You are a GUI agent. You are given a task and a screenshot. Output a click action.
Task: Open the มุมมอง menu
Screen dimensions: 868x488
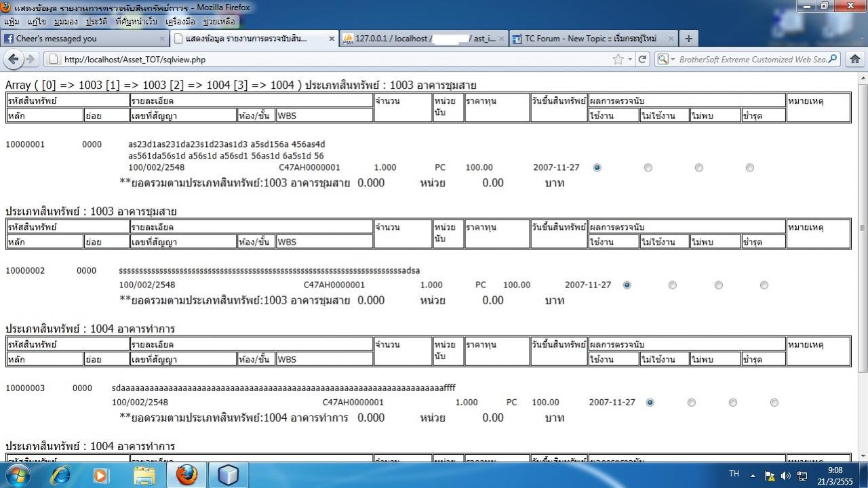click(x=66, y=21)
